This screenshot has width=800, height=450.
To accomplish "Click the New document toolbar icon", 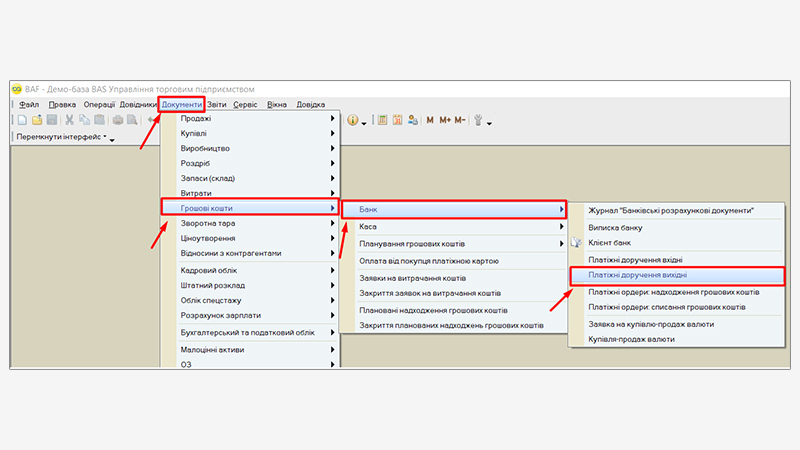I will point(21,120).
